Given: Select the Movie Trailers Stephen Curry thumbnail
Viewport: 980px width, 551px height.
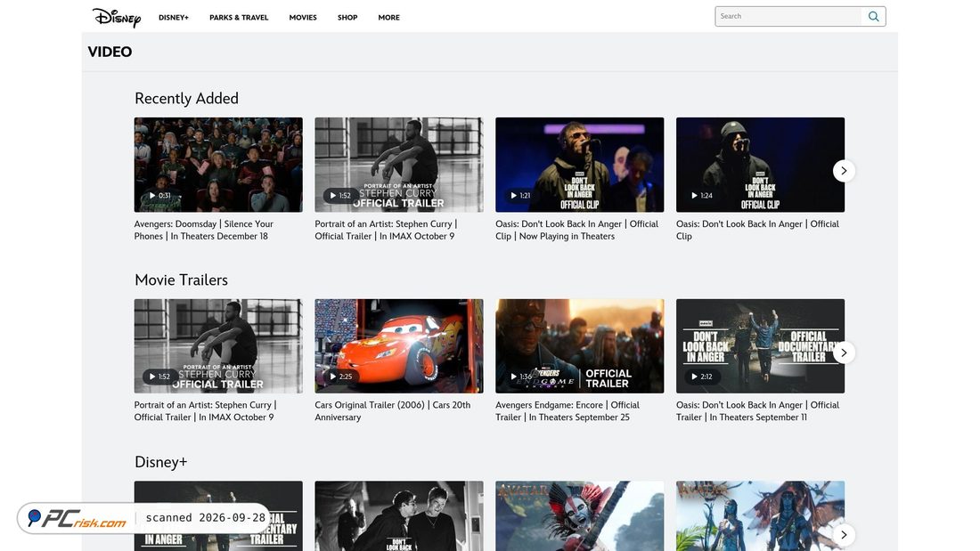Looking at the screenshot, I should tap(218, 346).
